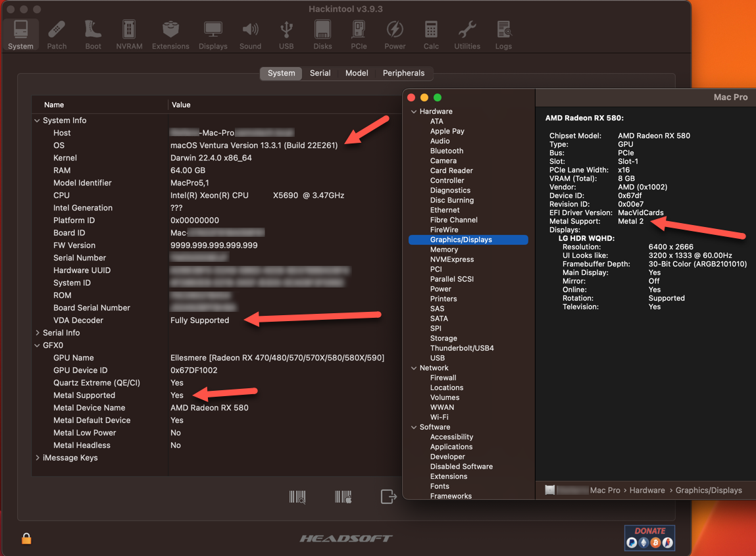Click Graphics/Displays in the bottom path bar
The width and height of the screenshot is (756, 556).
point(709,490)
